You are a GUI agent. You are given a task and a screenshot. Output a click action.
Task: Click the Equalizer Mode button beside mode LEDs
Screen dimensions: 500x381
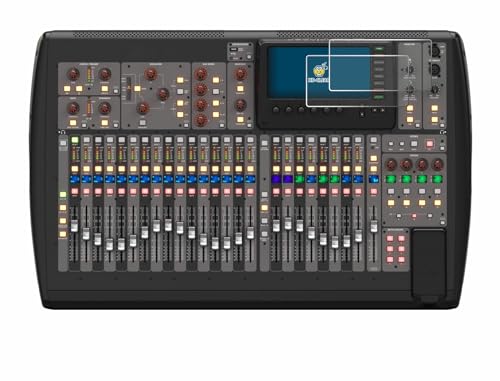(x=137, y=89)
